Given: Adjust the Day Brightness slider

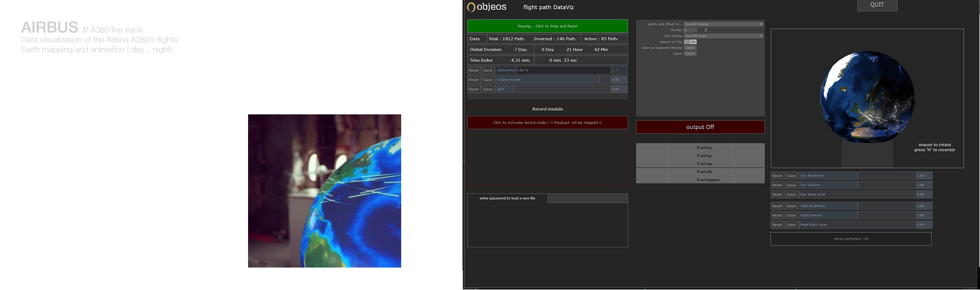Looking at the screenshot, I should point(857,176).
